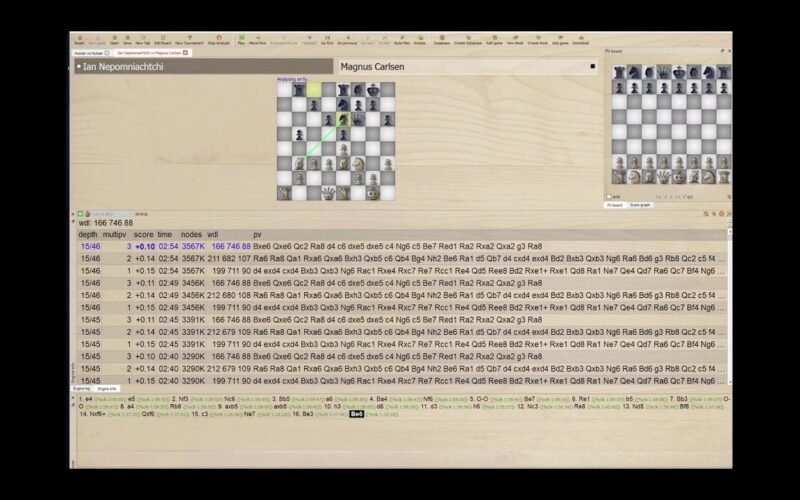Image resolution: width=800 pixels, height=500 pixels.
Task: Start a New Tournament from toolbar
Action: [189, 40]
